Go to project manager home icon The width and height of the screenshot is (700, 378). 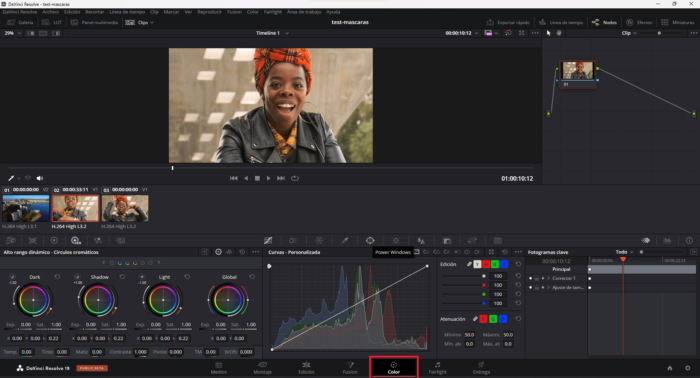pyautogui.click(x=670, y=368)
